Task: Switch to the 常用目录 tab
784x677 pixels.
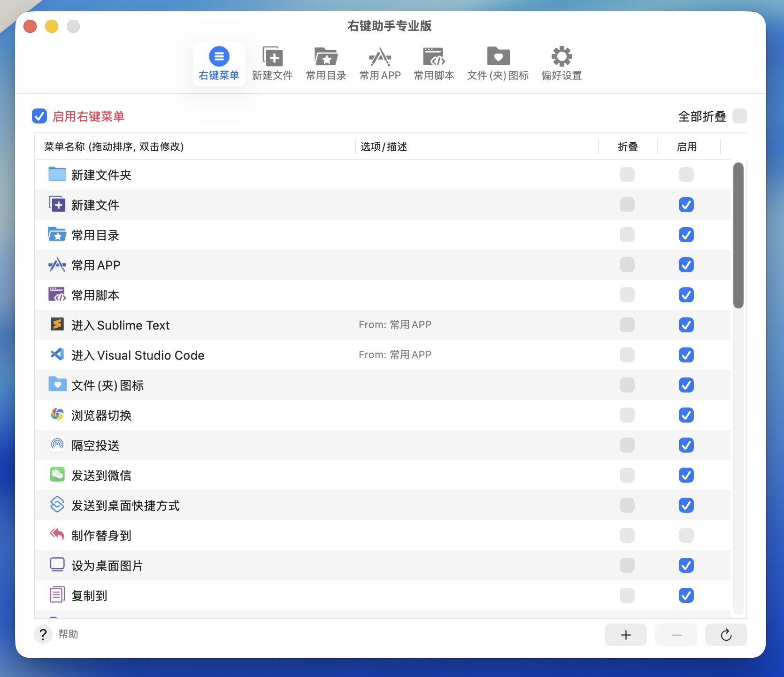Action: click(x=326, y=64)
